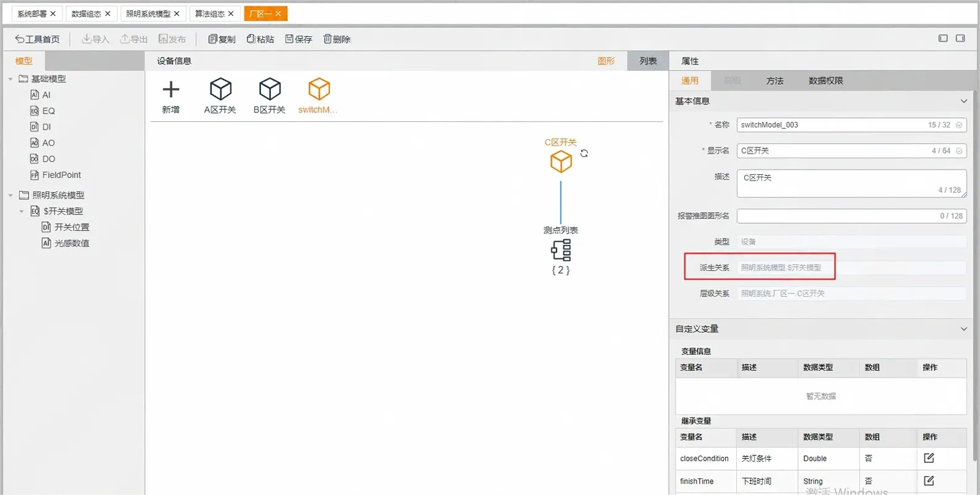Click the 显示名 input field
980x495 pixels.
tap(851, 151)
